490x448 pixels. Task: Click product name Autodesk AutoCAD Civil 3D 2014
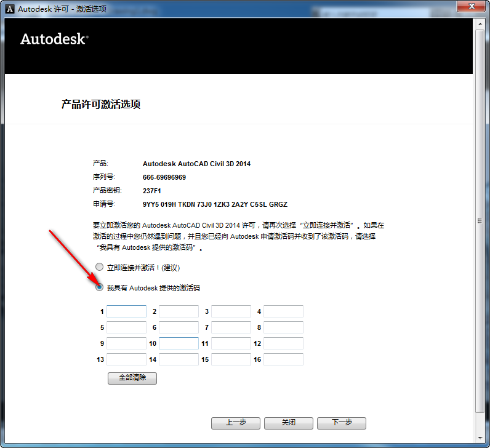click(x=196, y=164)
